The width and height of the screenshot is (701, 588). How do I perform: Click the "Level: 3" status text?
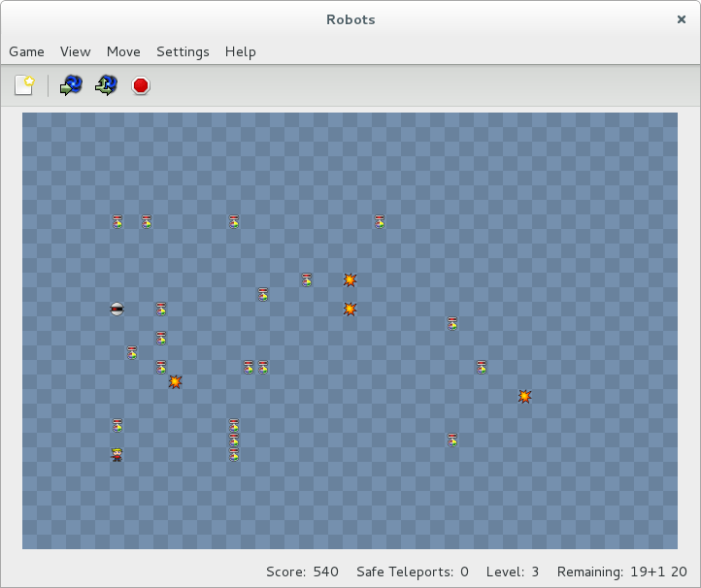[x=513, y=572]
